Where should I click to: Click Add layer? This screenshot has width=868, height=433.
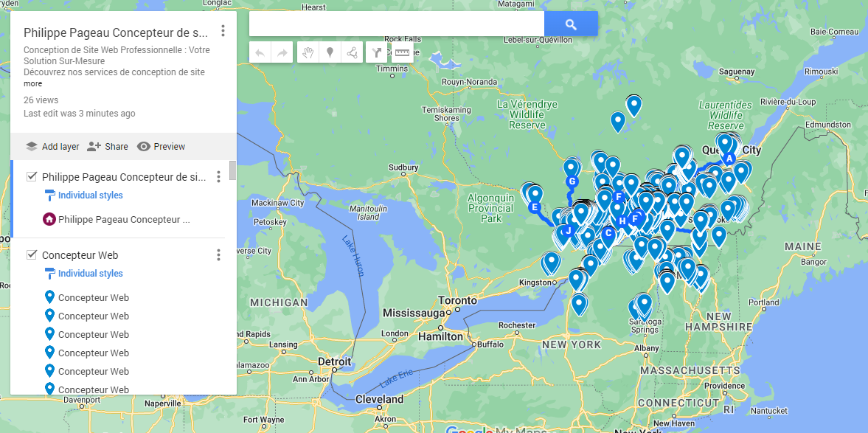(52, 147)
